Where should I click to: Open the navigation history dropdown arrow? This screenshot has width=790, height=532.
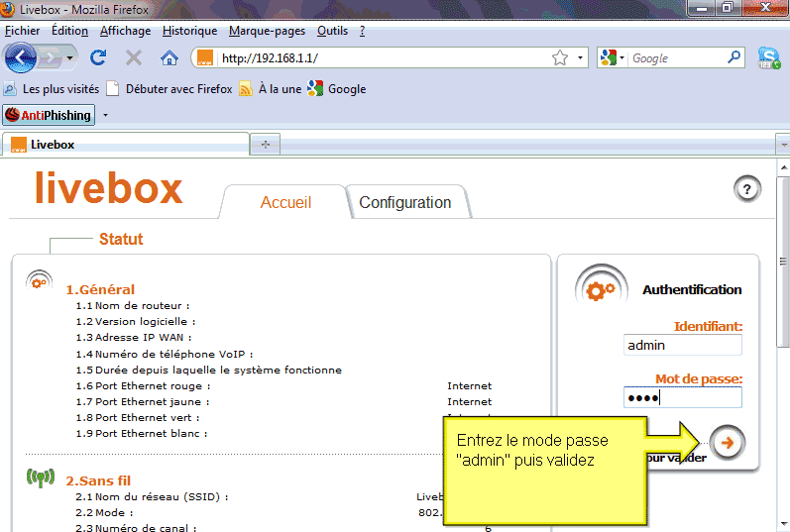[x=70, y=57]
